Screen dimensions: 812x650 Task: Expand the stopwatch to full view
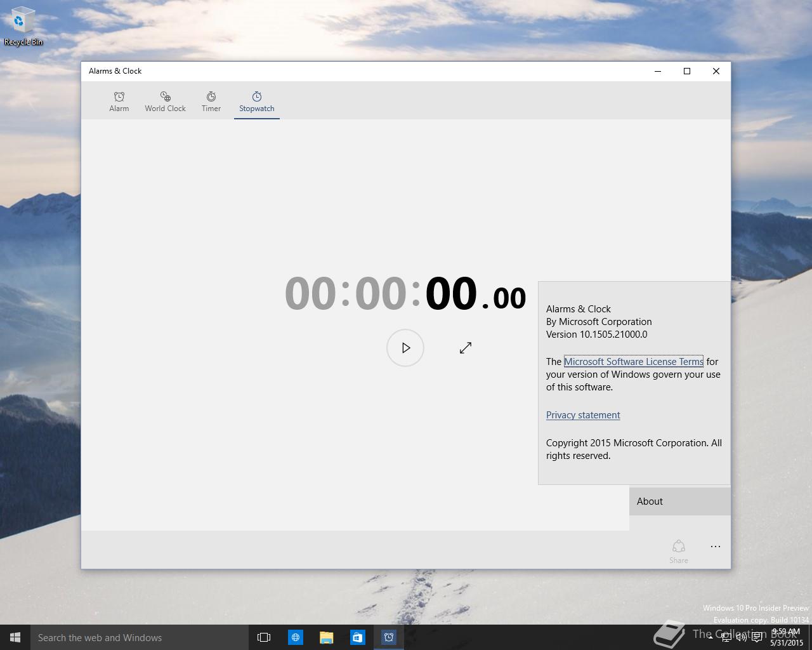tap(466, 348)
